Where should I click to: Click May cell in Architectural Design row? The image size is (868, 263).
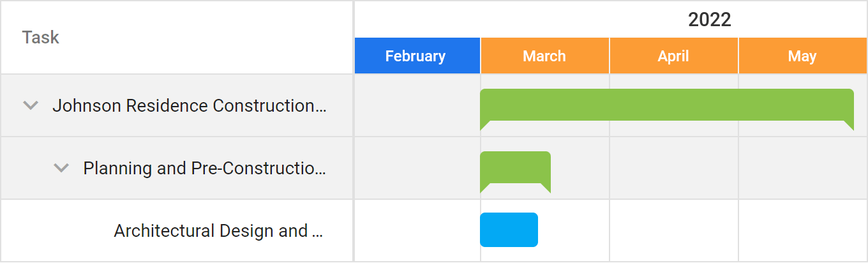click(x=802, y=230)
